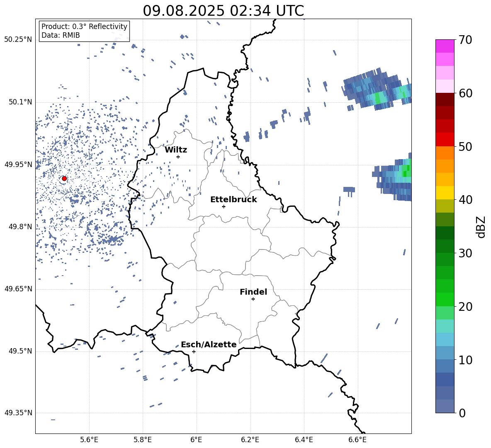
Task: Pick the slate-blue bottom colorbar segment
Action: click(x=445, y=406)
